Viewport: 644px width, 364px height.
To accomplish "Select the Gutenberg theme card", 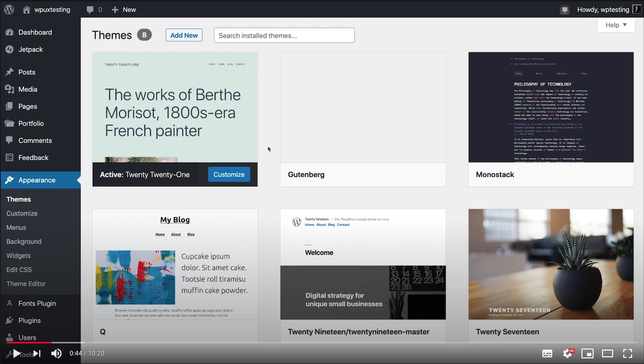I will click(x=363, y=119).
